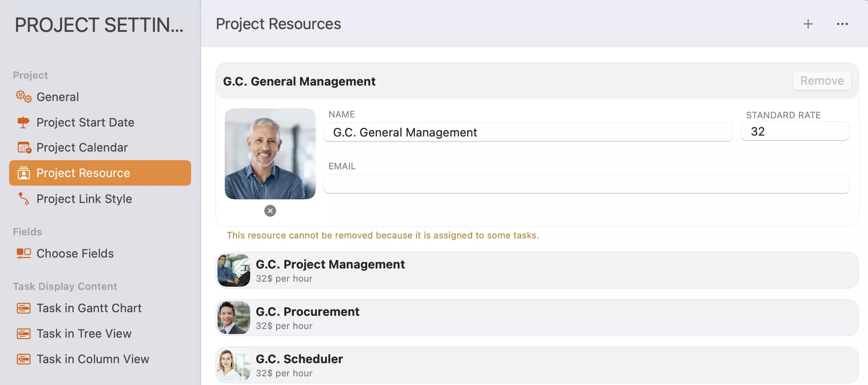Click the signpost icon for Project Start Date
The width and height of the screenshot is (868, 385).
(23, 122)
